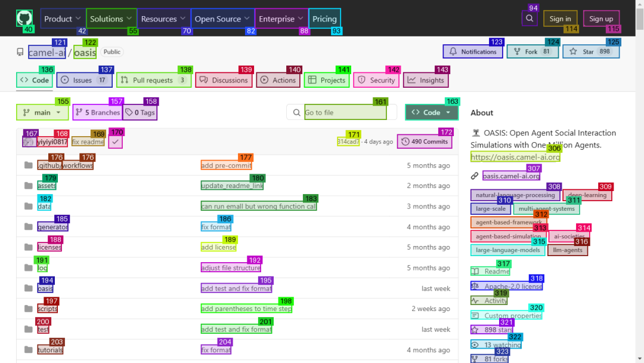Click the star icon beside 898 stars
This screenshot has height=363, width=644.
(x=475, y=330)
